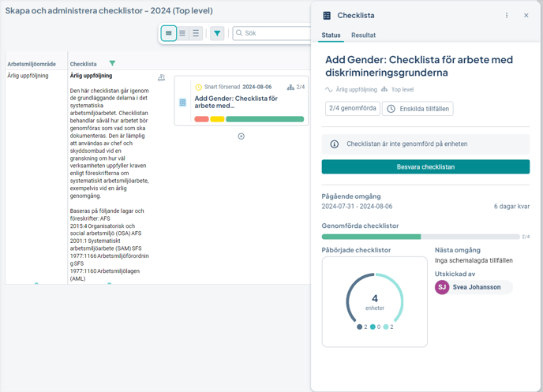543x392 pixels.
Task: Add a checklist with the plus icon
Action: coord(242,136)
